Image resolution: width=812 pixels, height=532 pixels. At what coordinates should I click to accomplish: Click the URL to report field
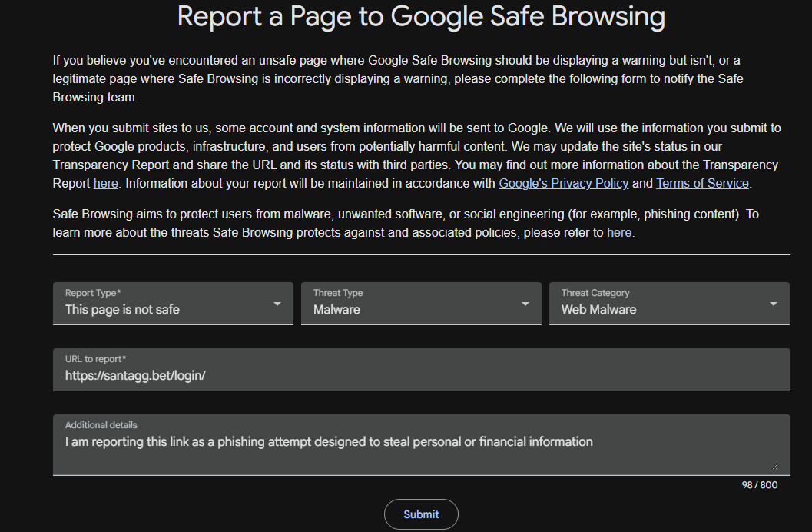422,370
